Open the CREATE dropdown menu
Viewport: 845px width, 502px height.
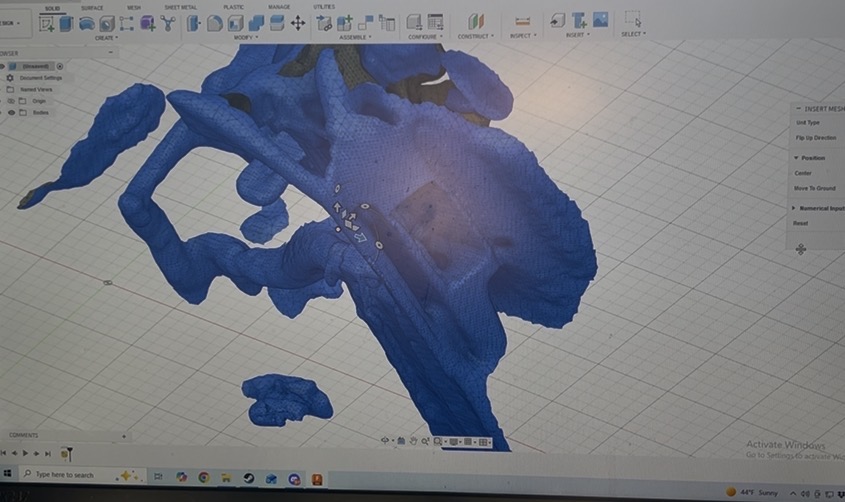pyautogui.click(x=105, y=37)
